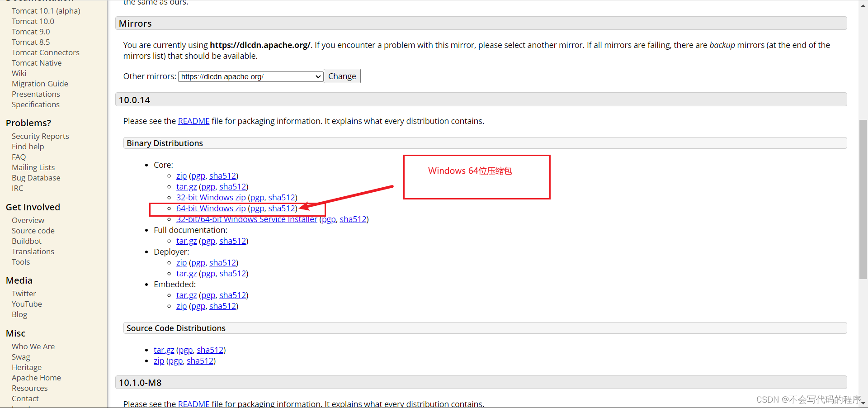Open sha512 for 64-bit Windows zip
The width and height of the screenshot is (868, 408).
click(x=282, y=208)
